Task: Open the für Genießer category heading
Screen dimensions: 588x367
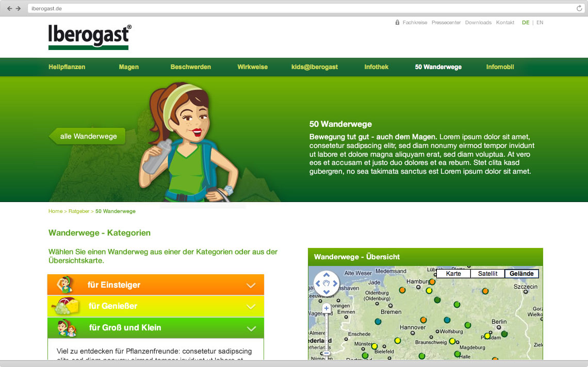Action: coord(113,306)
